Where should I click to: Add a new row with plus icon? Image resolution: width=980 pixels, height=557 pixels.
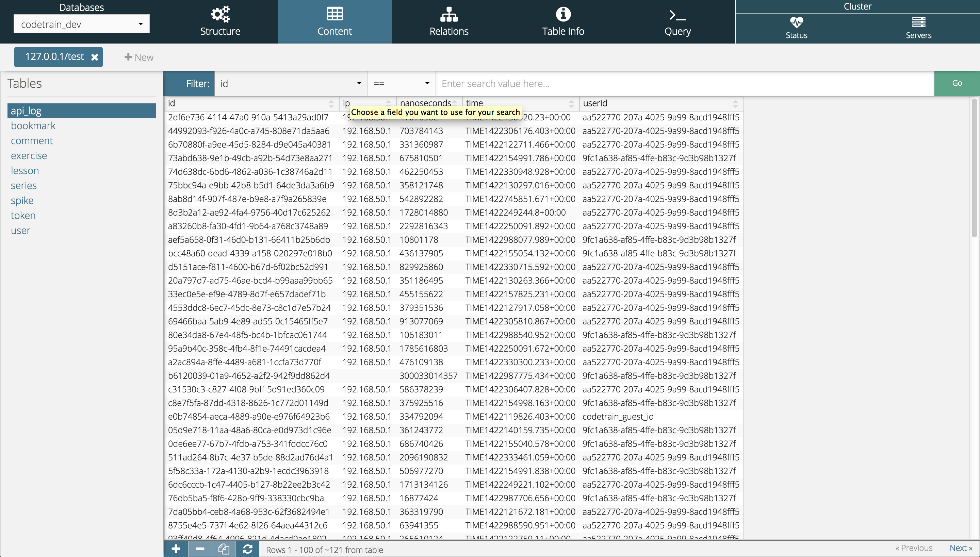(176, 549)
